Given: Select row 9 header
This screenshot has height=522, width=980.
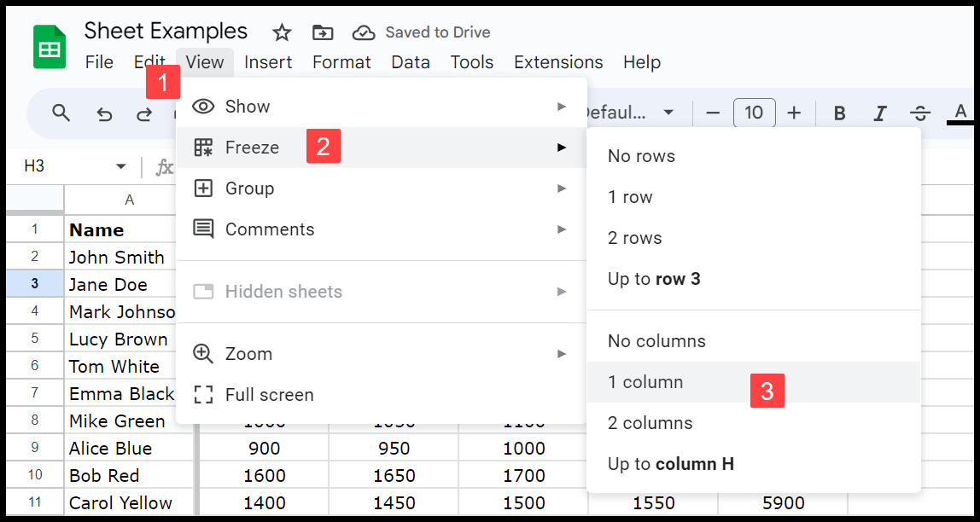Looking at the screenshot, I should 34,449.
